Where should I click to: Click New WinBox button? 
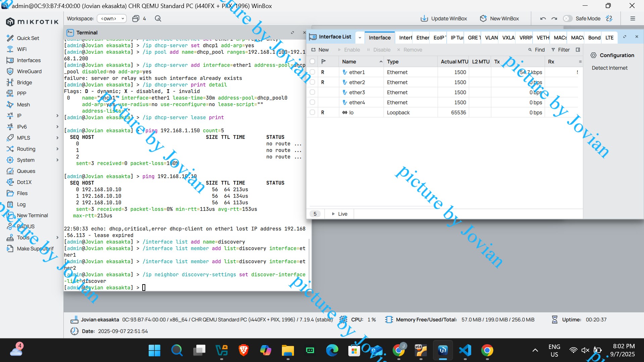(499, 19)
